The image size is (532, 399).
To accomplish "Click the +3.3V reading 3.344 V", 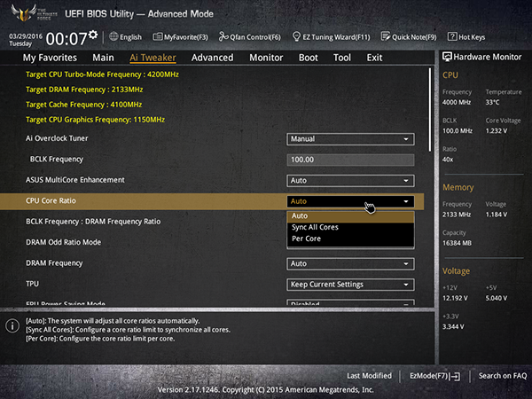I will point(453,326).
